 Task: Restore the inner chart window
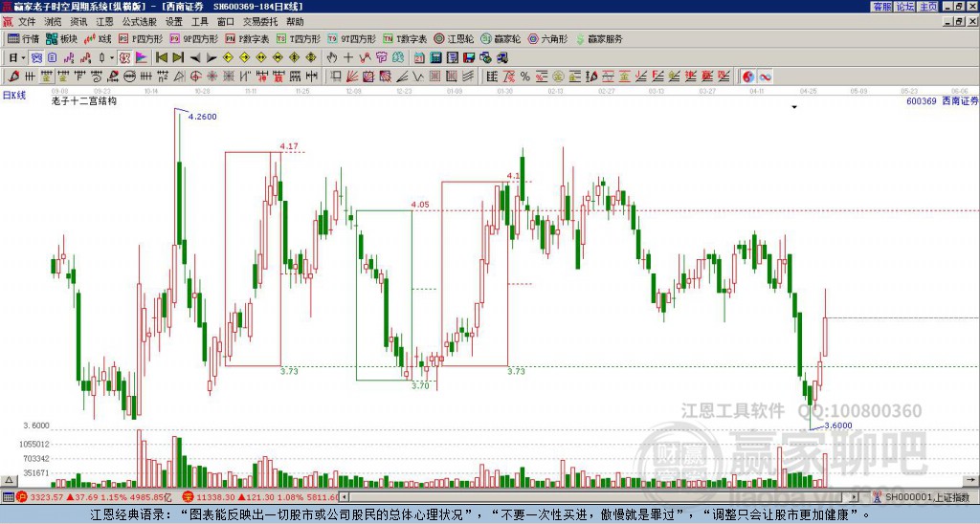tap(959, 21)
